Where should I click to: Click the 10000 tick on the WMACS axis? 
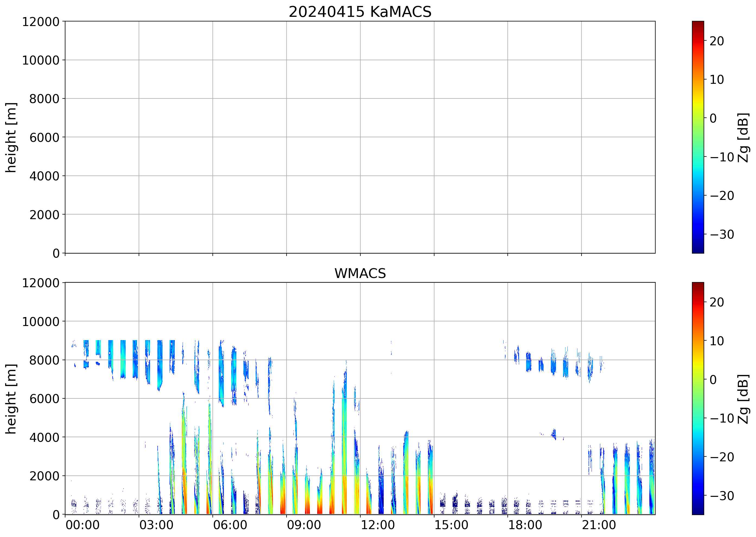click(x=40, y=322)
